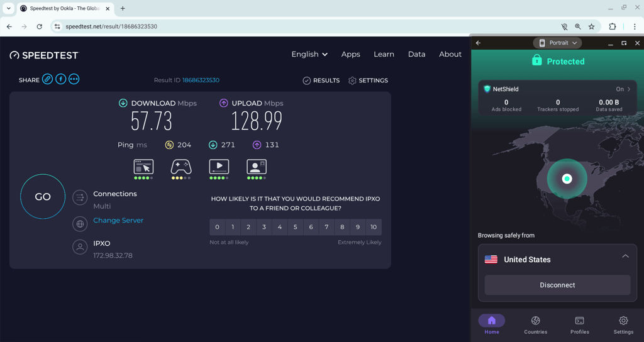Disconnect from the VPN

pos(557,285)
